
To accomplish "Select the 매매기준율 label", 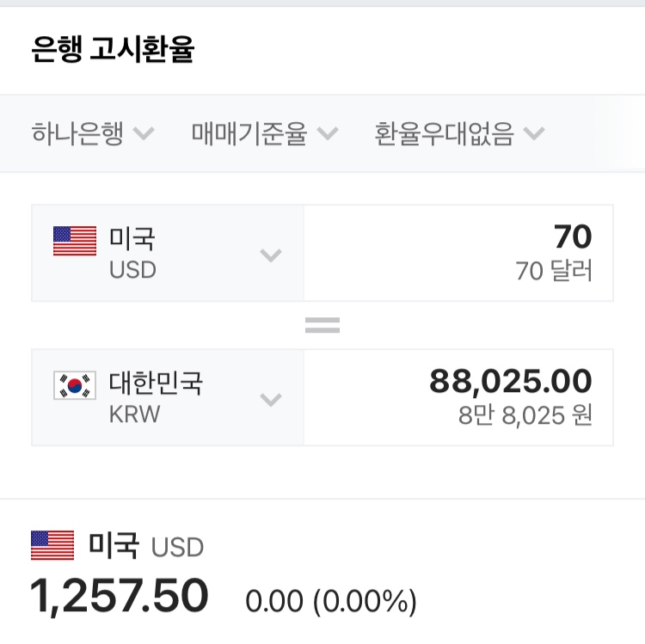I will [x=249, y=134].
